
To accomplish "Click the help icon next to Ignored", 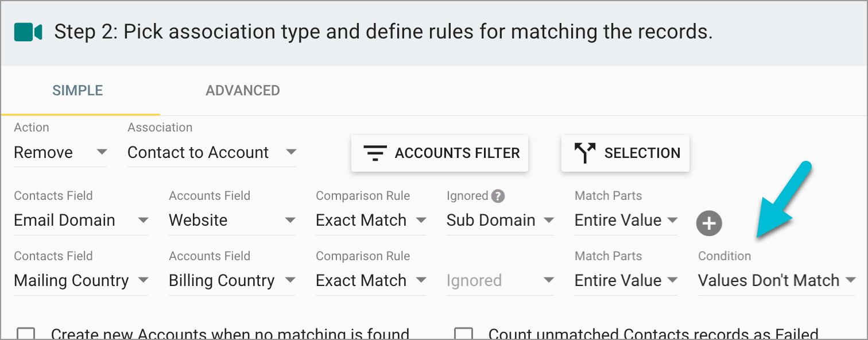I will [x=498, y=196].
